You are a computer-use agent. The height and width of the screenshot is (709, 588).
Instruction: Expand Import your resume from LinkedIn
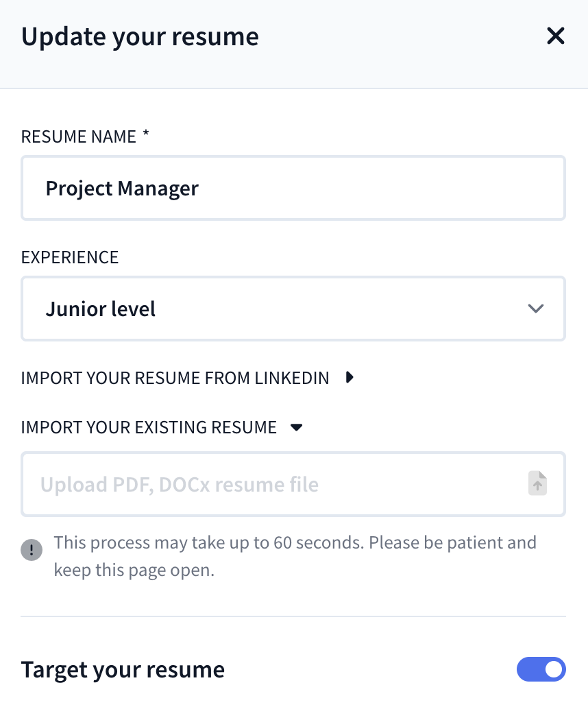click(x=175, y=378)
